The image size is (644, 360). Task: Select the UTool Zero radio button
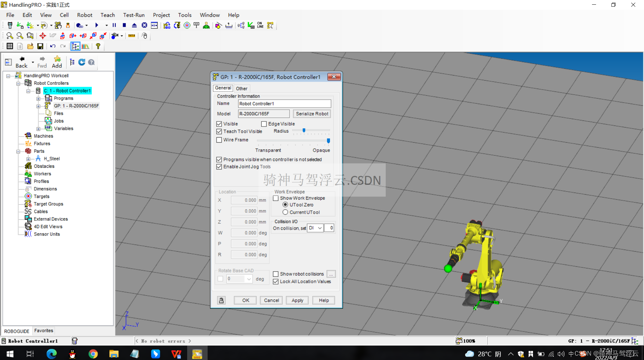(x=285, y=205)
